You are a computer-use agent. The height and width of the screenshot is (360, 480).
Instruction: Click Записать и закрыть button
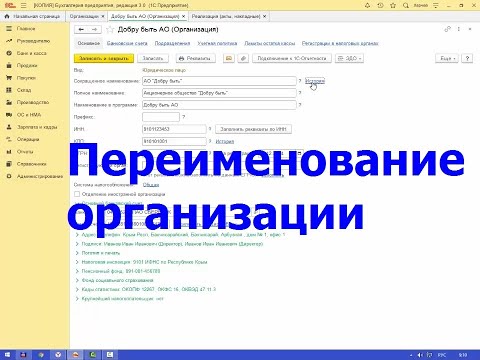coord(104,58)
